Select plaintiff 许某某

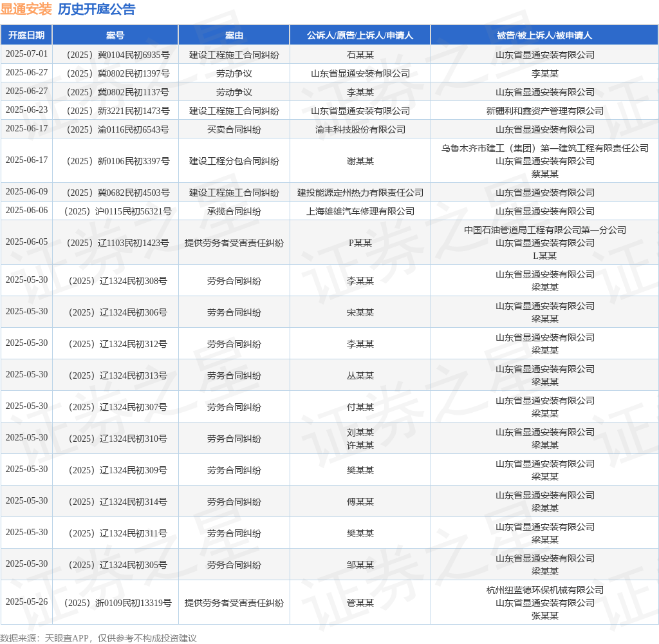click(360, 445)
